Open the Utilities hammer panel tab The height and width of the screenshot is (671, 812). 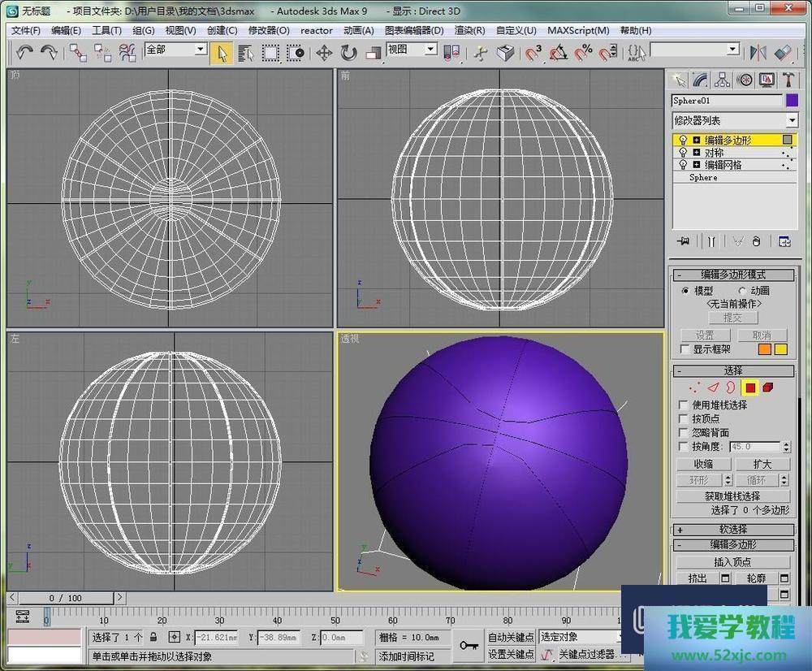coord(788,80)
